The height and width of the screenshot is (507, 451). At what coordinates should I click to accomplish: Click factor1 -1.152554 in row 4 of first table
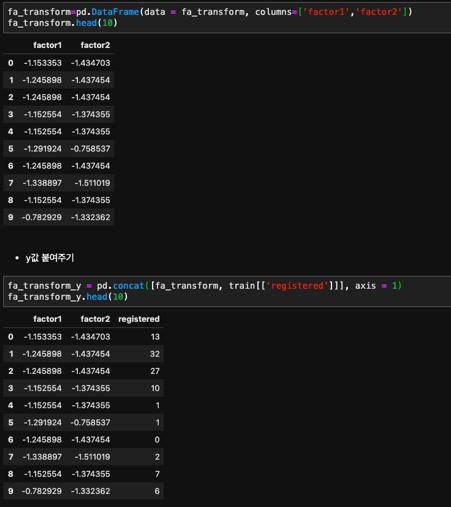43,131
